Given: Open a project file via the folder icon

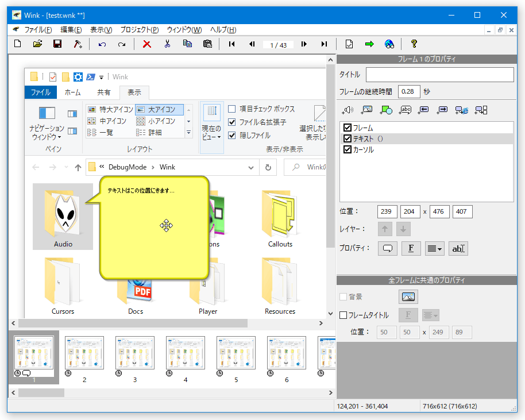Looking at the screenshot, I should pos(37,44).
